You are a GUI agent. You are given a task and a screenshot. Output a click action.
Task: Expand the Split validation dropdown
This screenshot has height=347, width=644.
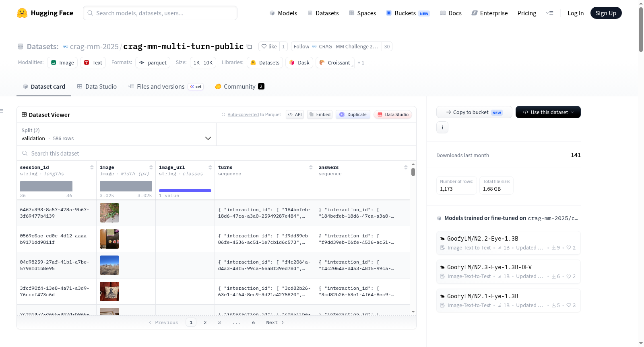[x=116, y=134]
